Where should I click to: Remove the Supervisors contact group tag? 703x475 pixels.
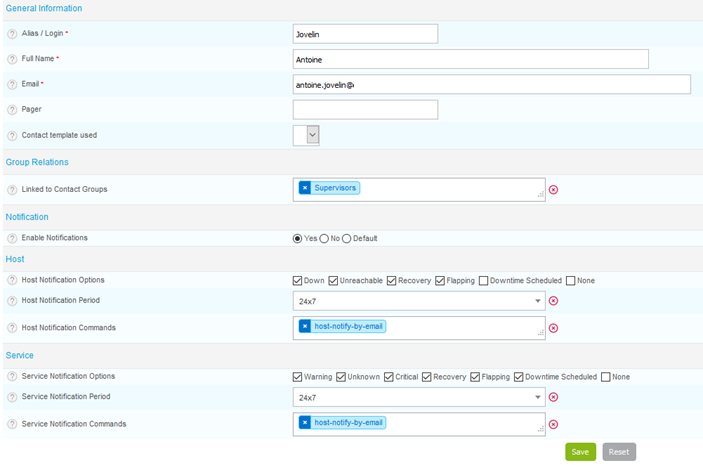click(x=305, y=188)
